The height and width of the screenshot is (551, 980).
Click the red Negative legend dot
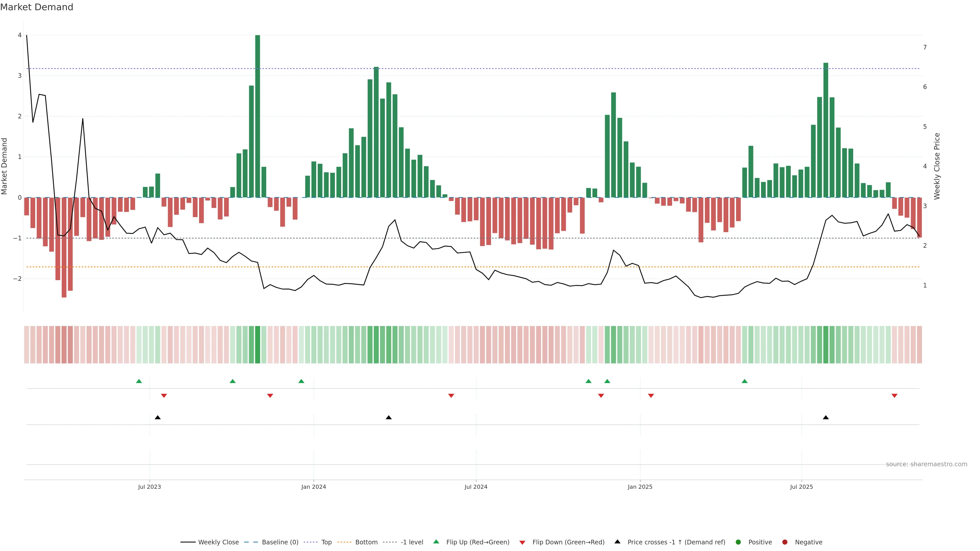click(x=785, y=542)
